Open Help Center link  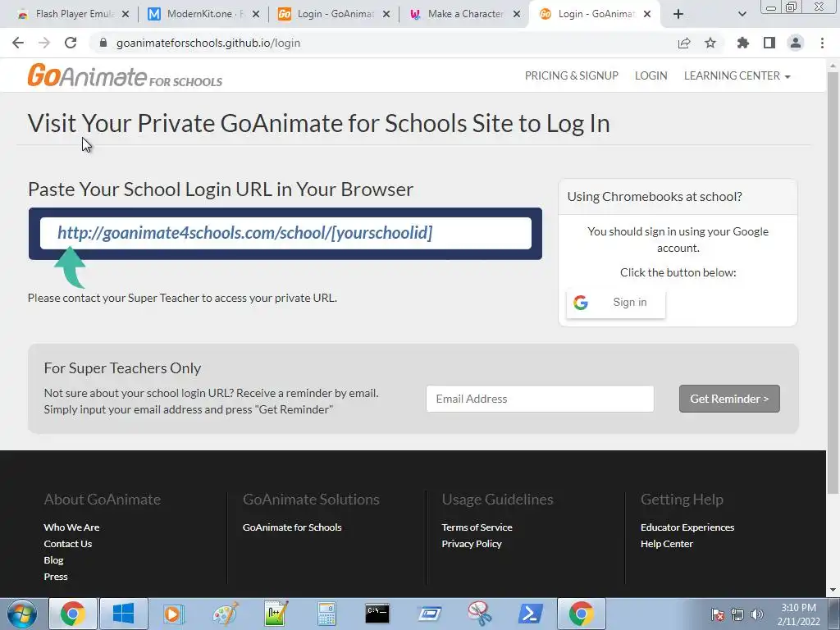click(666, 544)
